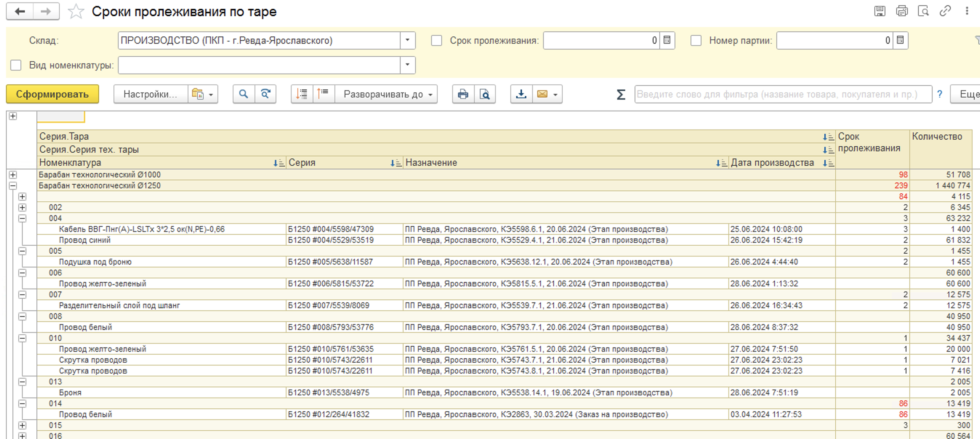Click the collapse all groups icon

(x=324, y=94)
